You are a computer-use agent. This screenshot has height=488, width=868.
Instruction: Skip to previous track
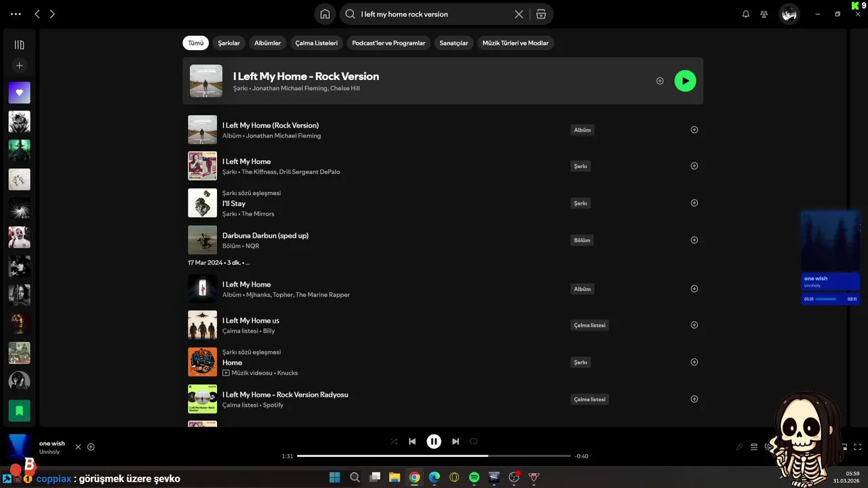tap(412, 441)
